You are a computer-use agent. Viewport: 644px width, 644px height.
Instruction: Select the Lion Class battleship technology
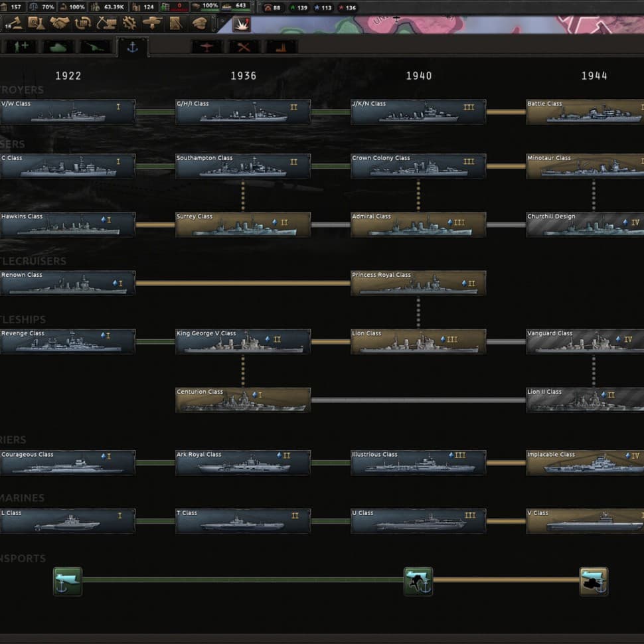click(x=418, y=342)
